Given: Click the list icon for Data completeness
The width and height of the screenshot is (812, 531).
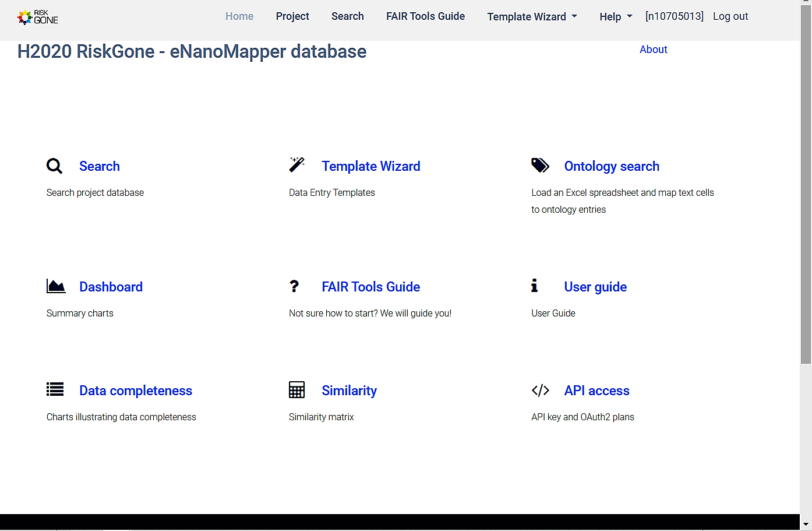Looking at the screenshot, I should 55,389.
